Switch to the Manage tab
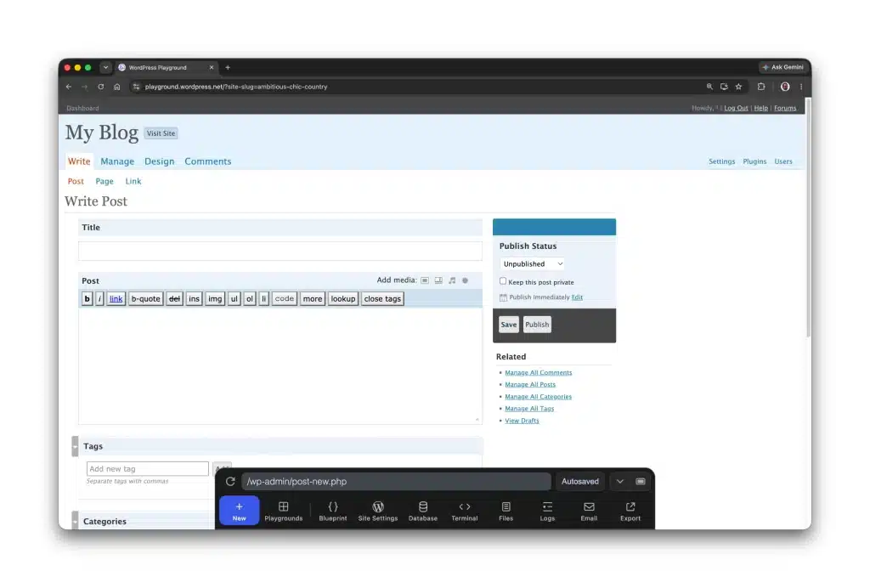 pos(117,161)
